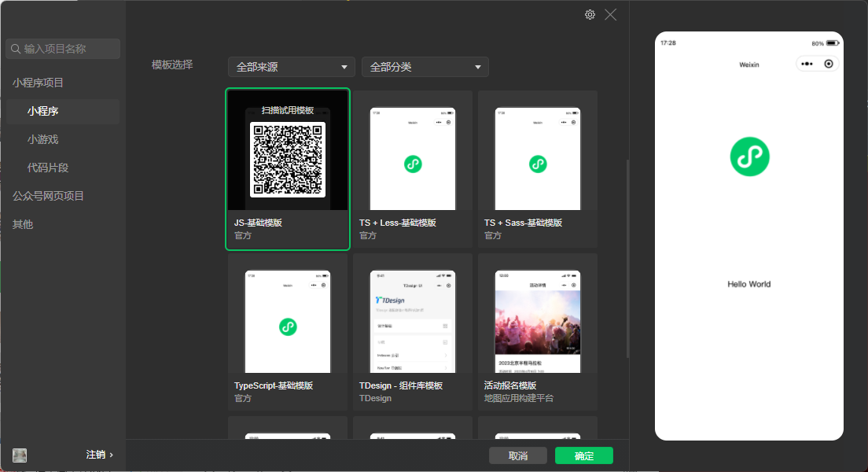Open settings gear icon at top right

click(x=590, y=15)
